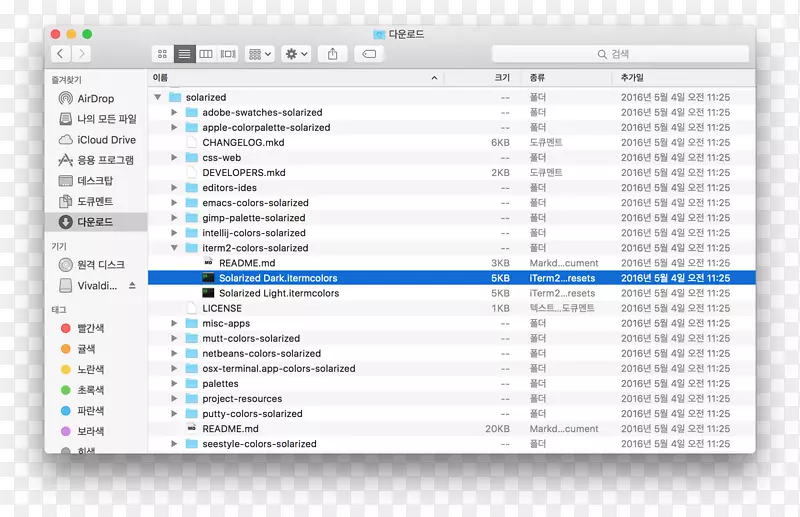800x517 pixels.
Task: Expand the intellij-colors-solarized folder
Action: point(174,233)
